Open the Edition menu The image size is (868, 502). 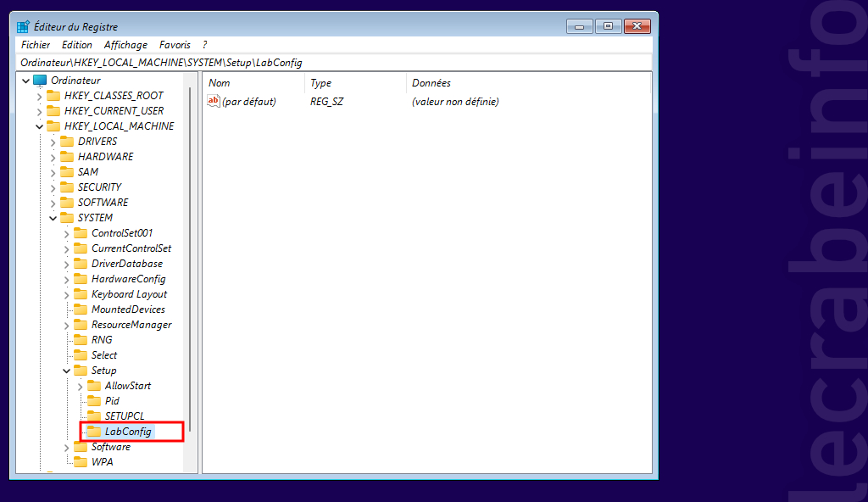point(76,45)
